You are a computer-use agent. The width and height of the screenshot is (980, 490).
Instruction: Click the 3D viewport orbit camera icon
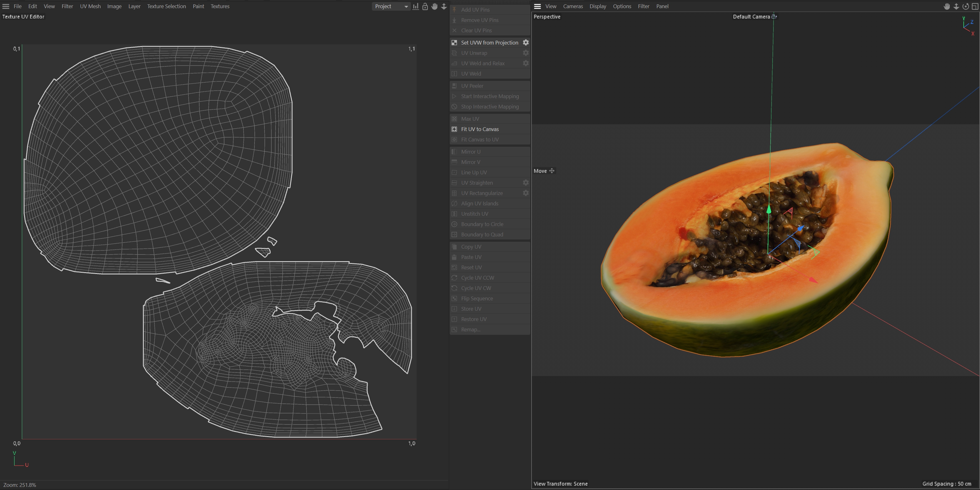click(966, 7)
